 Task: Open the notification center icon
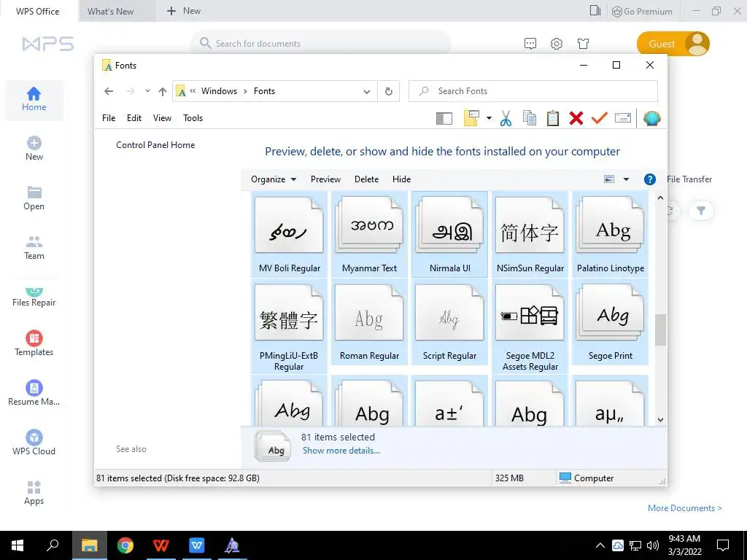point(723,545)
